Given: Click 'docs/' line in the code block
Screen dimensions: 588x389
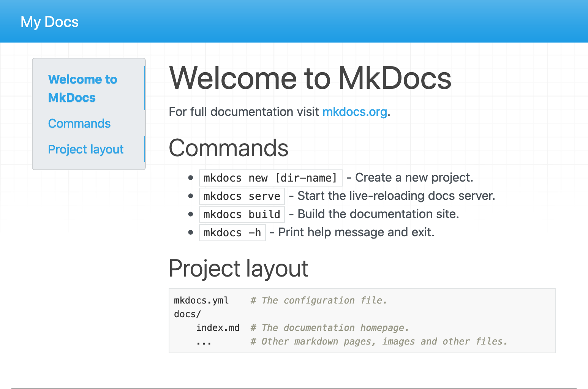Looking at the screenshot, I should tap(187, 314).
